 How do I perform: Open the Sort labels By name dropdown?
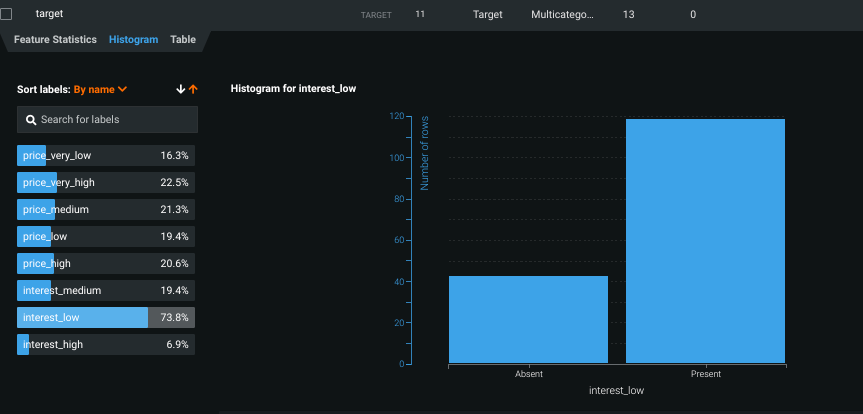(100, 89)
